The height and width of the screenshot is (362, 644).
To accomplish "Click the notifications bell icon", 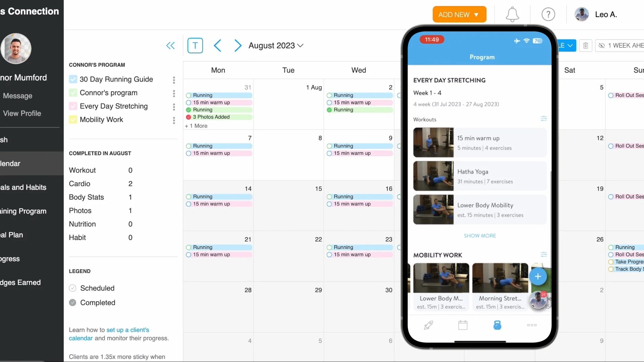I will 512,15.
